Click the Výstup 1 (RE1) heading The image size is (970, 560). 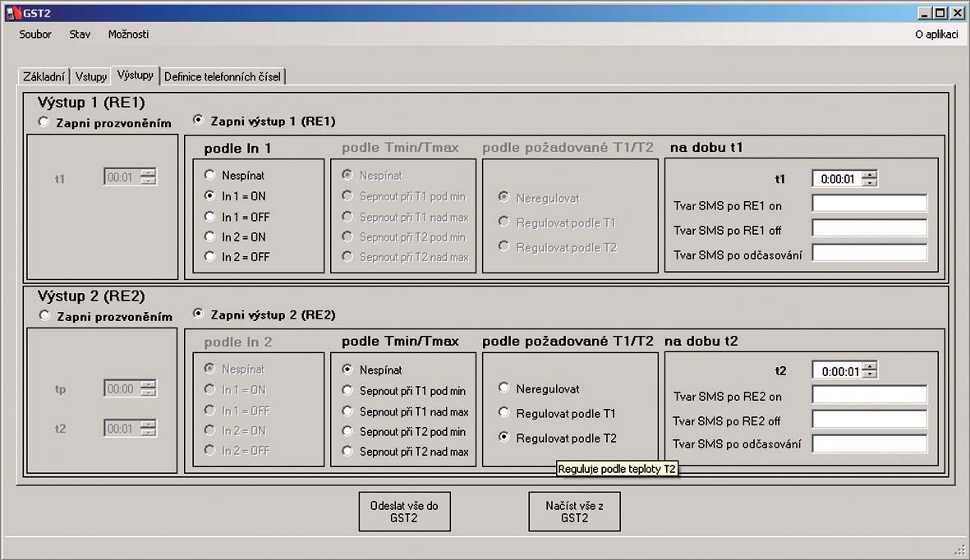(x=91, y=102)
